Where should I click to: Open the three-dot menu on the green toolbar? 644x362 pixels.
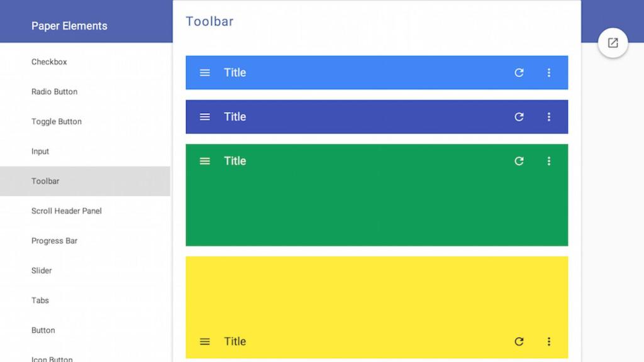tap(549, 161)
